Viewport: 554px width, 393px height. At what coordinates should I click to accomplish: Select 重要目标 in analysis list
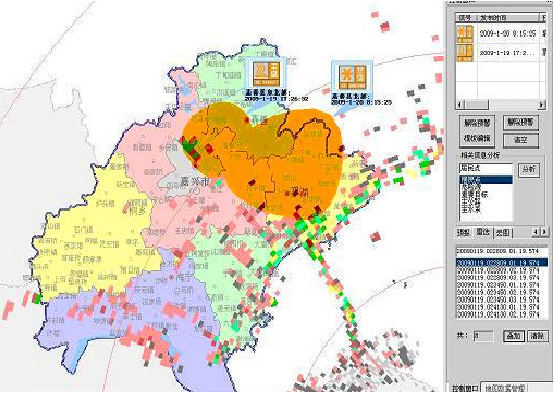[475, 194]
